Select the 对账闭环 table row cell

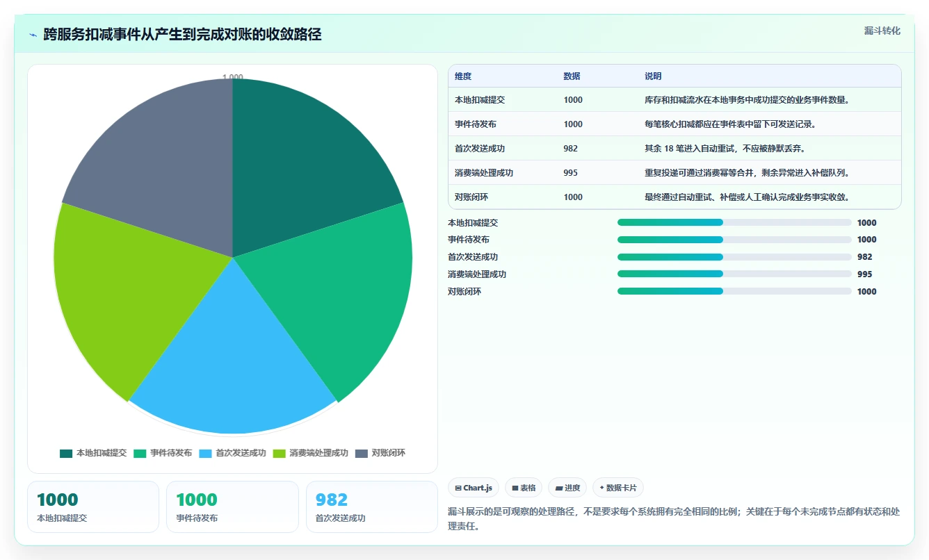[x=471, y=197]
